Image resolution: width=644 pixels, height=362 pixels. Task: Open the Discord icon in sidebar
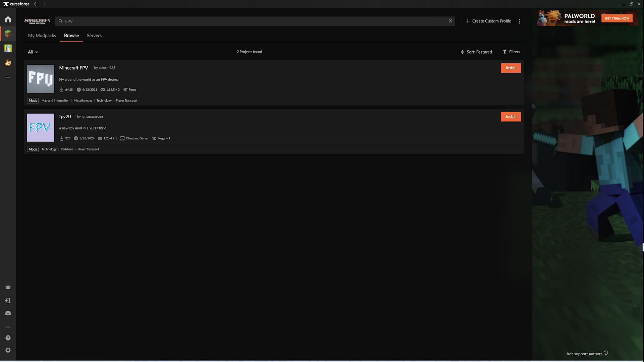click(8, 313)
